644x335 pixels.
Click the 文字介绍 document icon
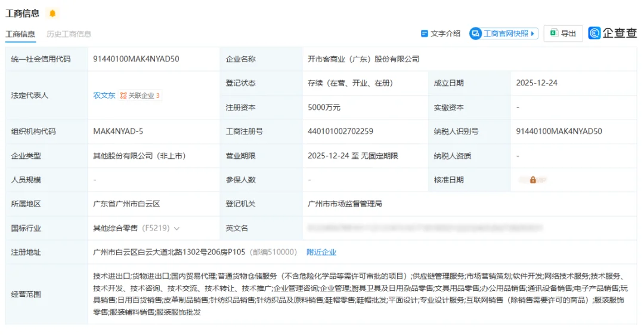coord(425,34)
